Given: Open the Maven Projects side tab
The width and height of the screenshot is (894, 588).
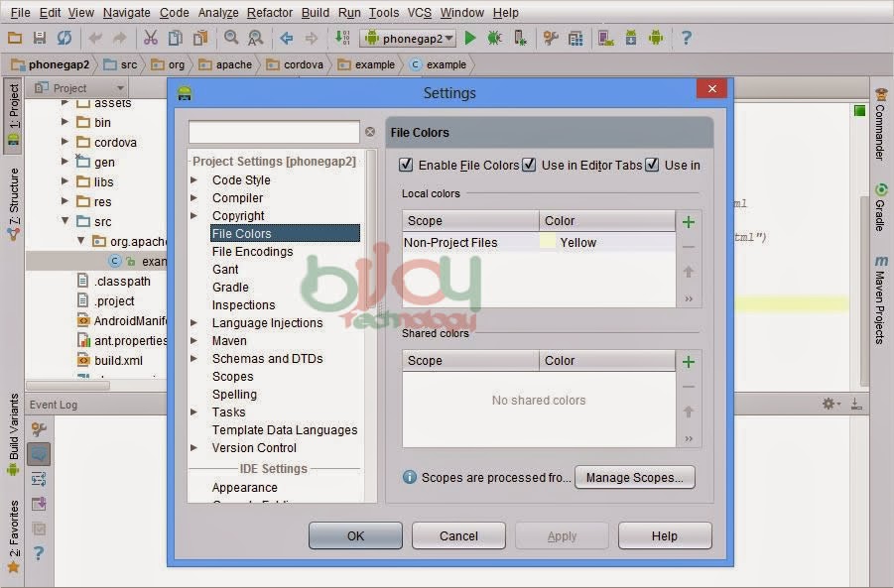Looking at the screenshot, I should 881,299.
